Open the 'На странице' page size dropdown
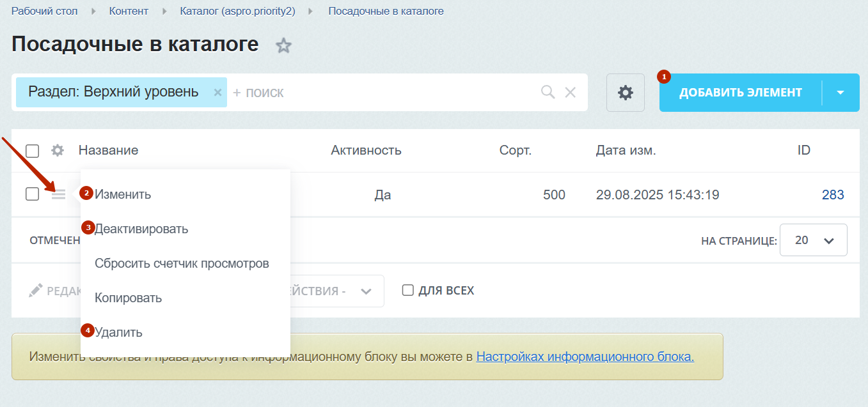Viewport: 868px width, 407px height. click(814, 241)
